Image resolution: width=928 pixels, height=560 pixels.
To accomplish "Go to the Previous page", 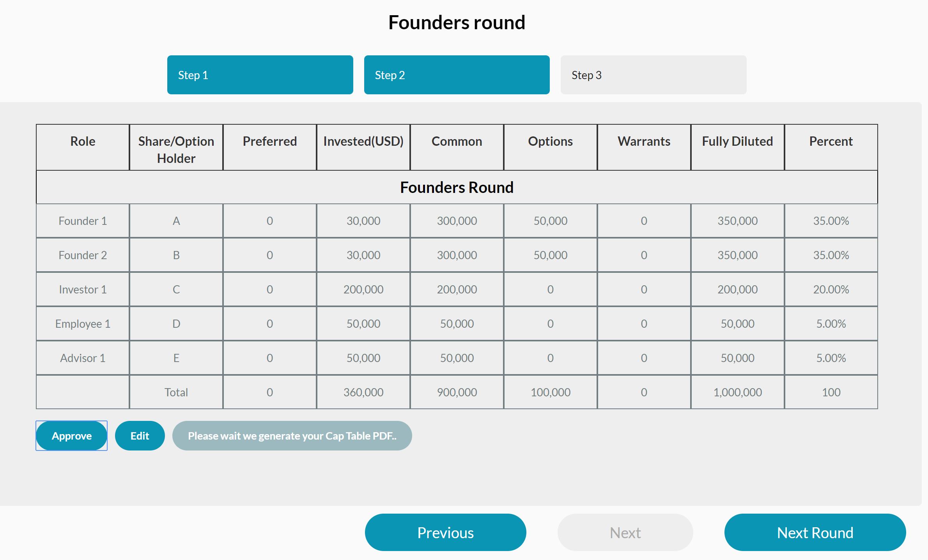I will click(x=445, y=532).
